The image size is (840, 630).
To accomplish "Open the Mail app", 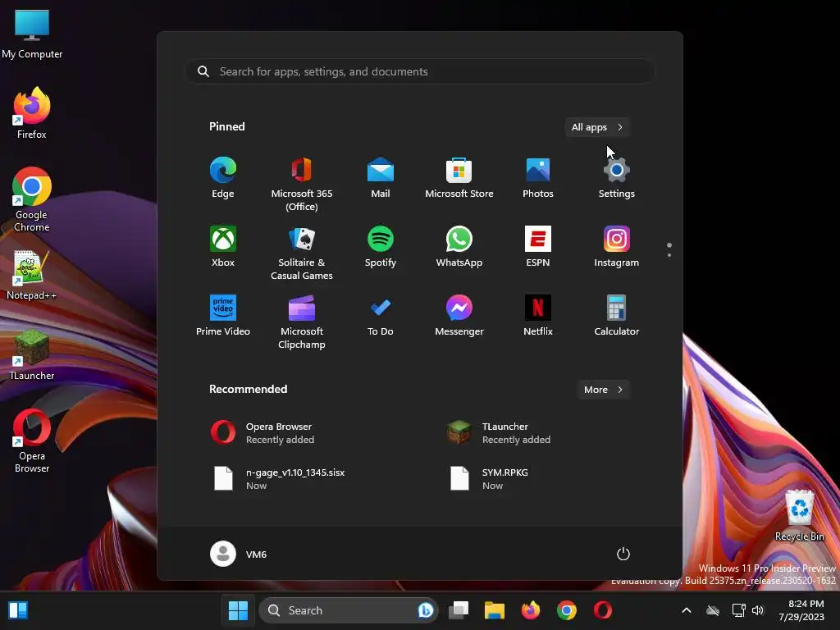I will pos(381,178).
